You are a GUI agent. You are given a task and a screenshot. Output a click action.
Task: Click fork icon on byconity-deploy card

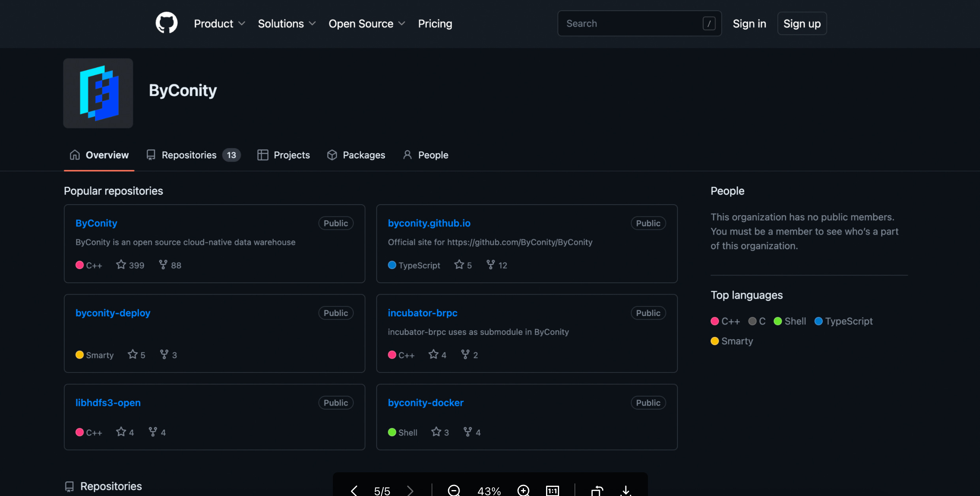(164, 354)
